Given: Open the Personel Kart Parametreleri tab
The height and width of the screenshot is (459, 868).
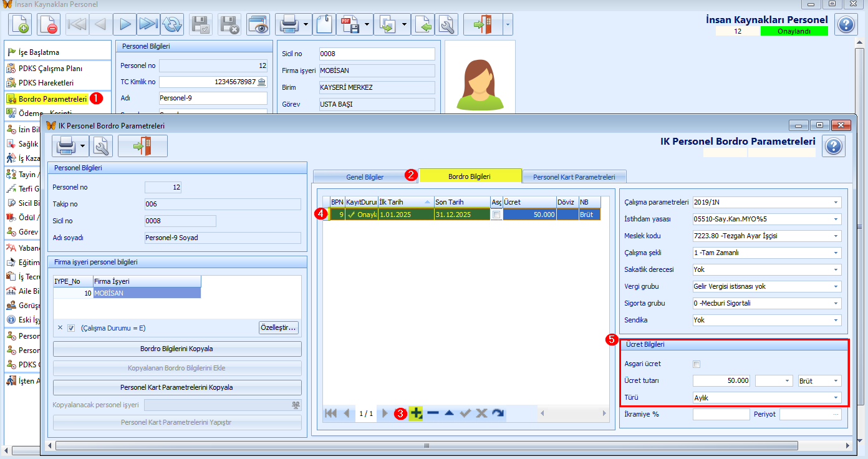Looking at the screenshot, I should point(574,176).
